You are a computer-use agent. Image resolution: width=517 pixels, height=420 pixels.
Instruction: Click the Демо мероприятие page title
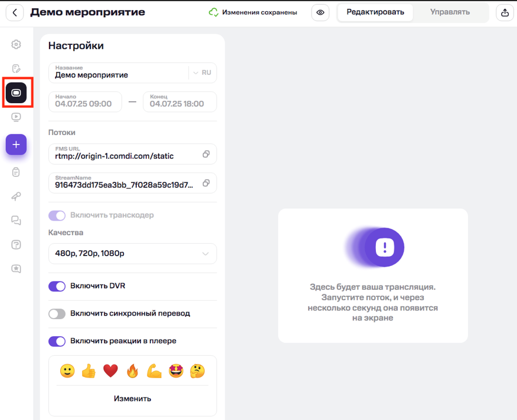pyautogui.click(x=88, y=12)
